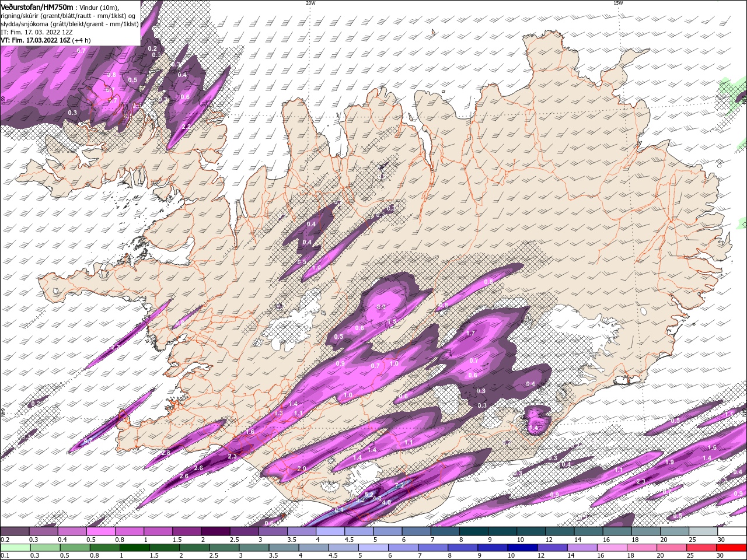
Task: Click the Vindur (10m) label
Action: click(99, 8)
